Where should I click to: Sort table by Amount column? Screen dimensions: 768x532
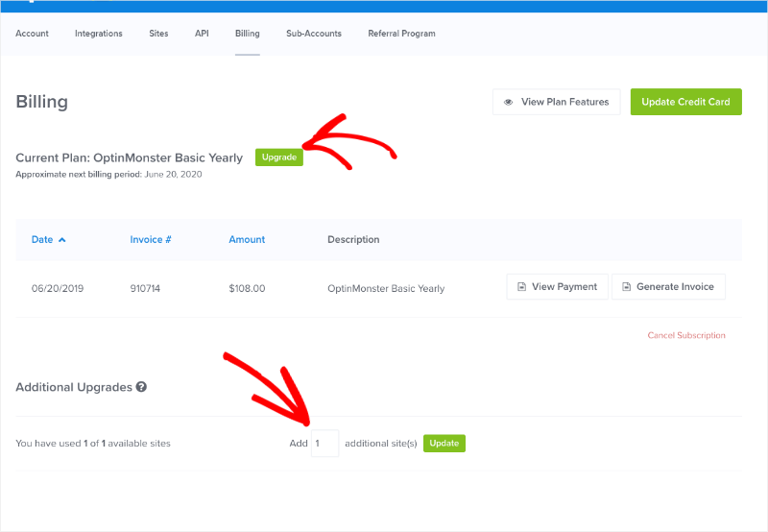tap(247, 239)
